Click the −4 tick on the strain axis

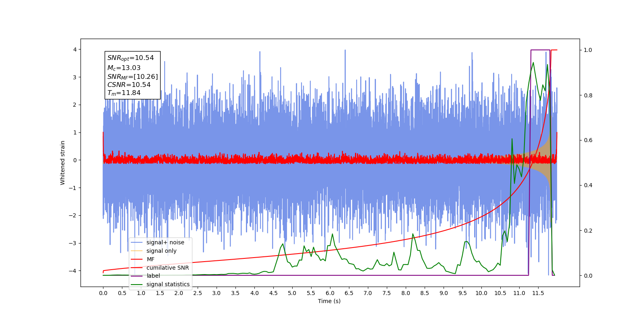73,271
